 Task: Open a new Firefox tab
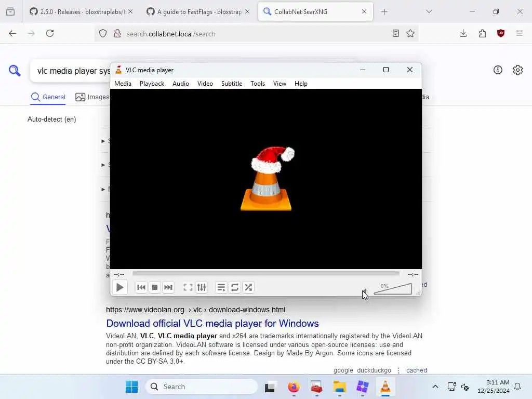(384, 12)
